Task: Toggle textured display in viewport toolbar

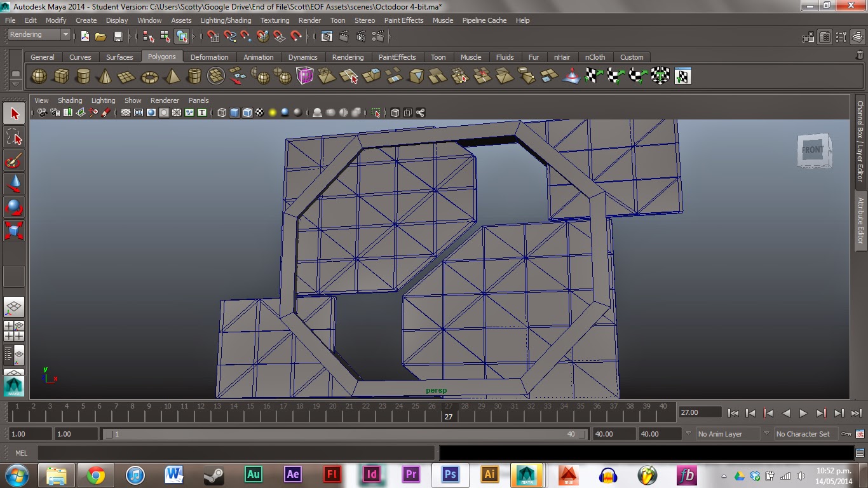Action: [x=260, y=113]
